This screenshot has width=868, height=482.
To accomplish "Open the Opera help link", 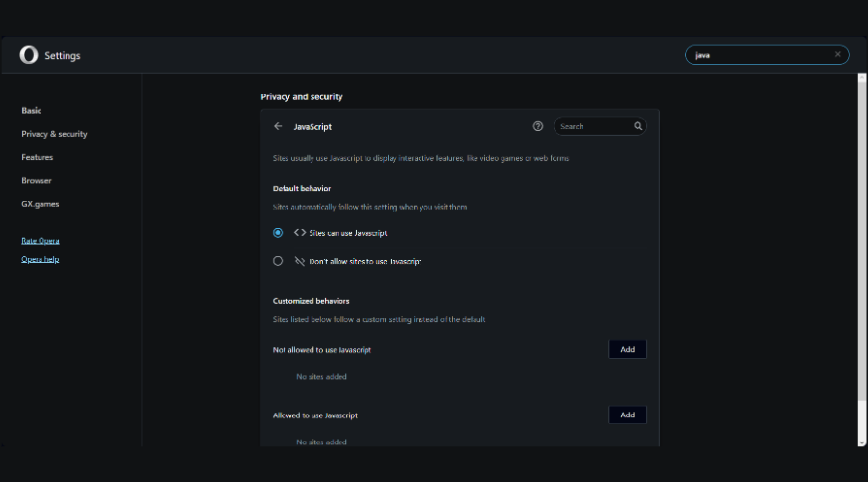I will pyautogui.click(x=41, y=259).
